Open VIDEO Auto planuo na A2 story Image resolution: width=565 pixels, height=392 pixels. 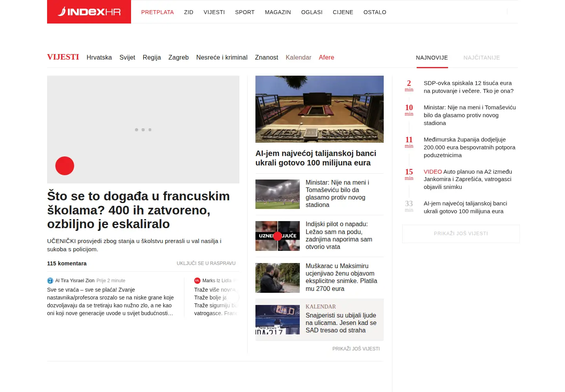pos(468,179)
